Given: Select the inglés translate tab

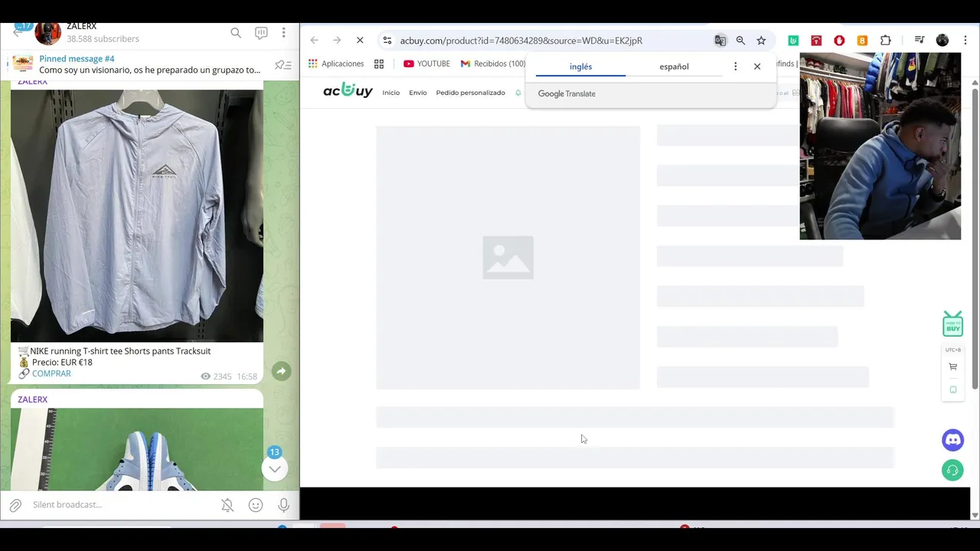Looking at the screenshot, I should point(580,67).
